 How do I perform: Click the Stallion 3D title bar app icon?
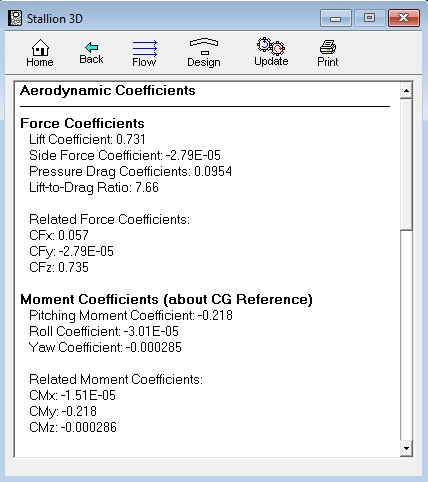tap(15, 18)
